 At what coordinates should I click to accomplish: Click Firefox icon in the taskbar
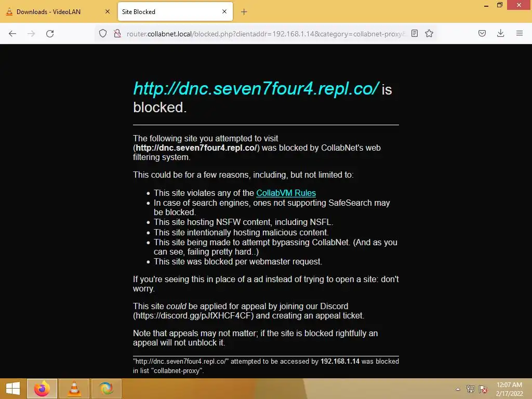(42, 389)
